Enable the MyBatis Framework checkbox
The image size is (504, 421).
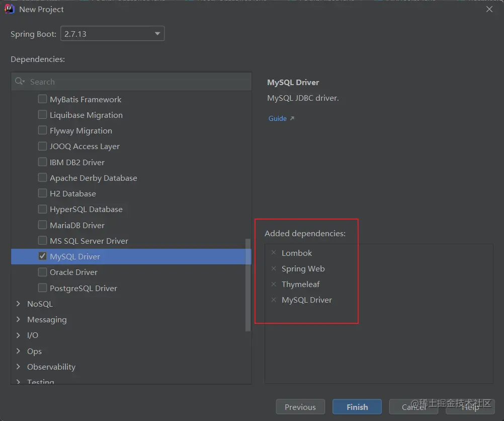click(42, 99)
